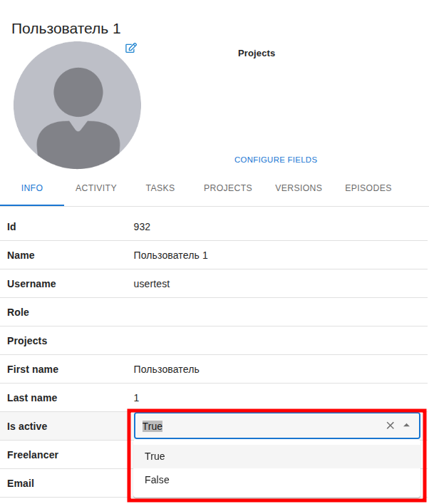
Task: Click the Last name value 1
Action: [x=136, y=398]
